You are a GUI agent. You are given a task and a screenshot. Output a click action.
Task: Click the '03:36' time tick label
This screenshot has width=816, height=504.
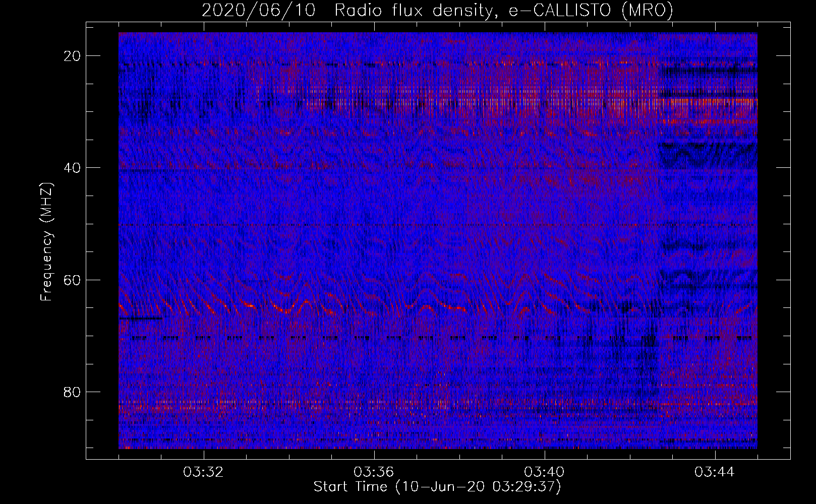tap(374, 472)
